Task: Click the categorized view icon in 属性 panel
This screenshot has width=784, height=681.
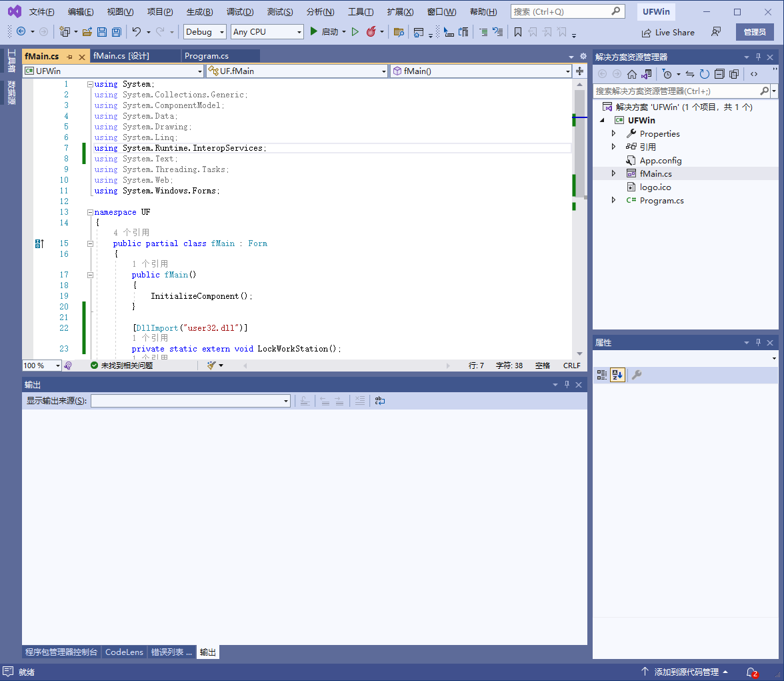Action: [602, 375]
